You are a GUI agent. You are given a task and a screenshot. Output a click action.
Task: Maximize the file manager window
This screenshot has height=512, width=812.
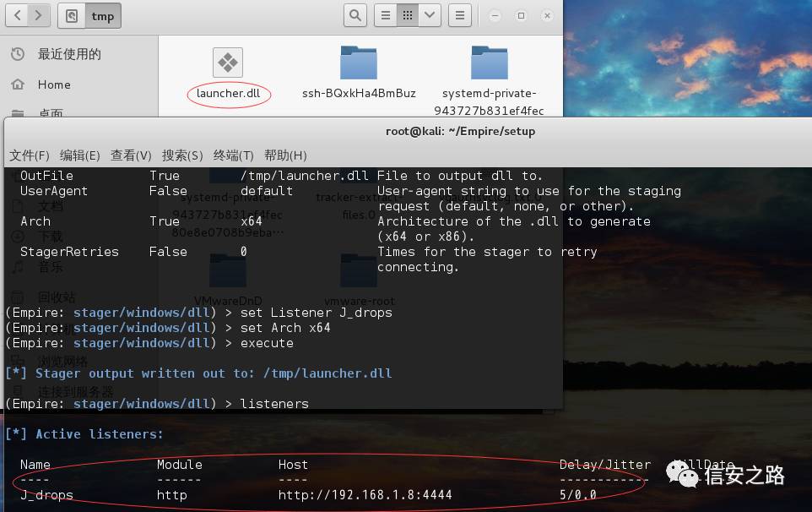tap(521, 15)
